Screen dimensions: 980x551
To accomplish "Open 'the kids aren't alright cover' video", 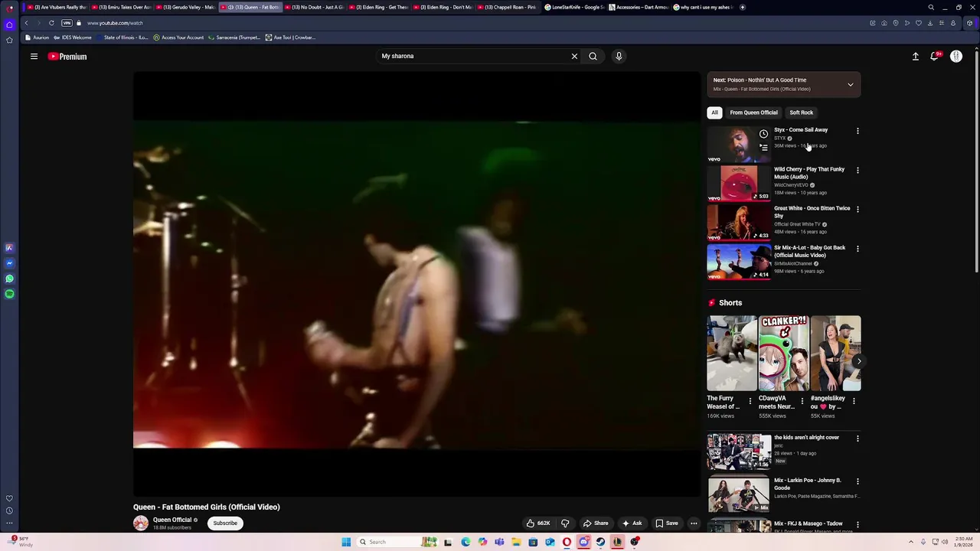I will (739, 452).
